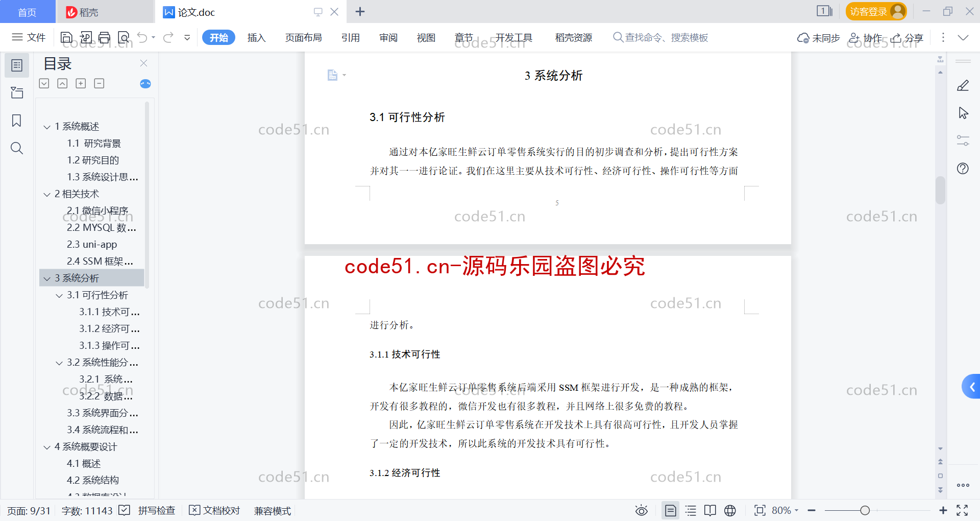Jump to heading 4.2 系统结构

(x=93, y=480)
